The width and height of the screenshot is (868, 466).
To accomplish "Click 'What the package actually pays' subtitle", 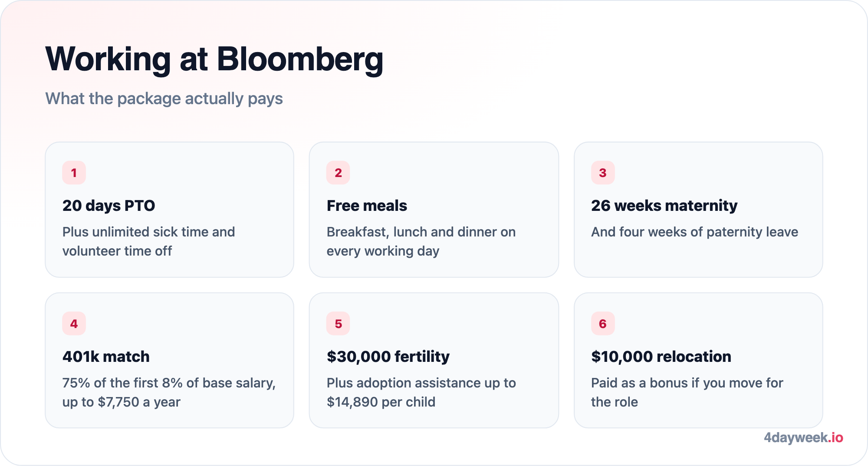I will tap(164, 99).
